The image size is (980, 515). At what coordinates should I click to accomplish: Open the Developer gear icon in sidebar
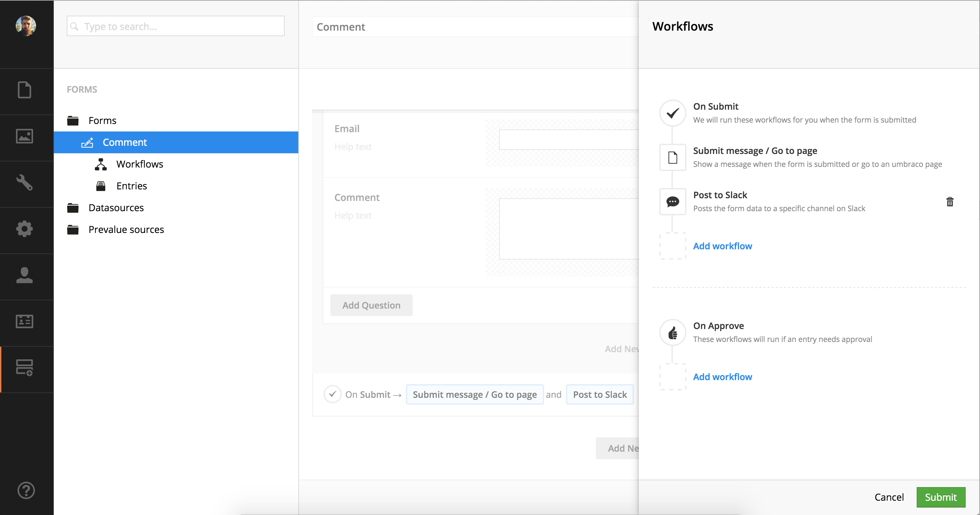tap(25, 229)
